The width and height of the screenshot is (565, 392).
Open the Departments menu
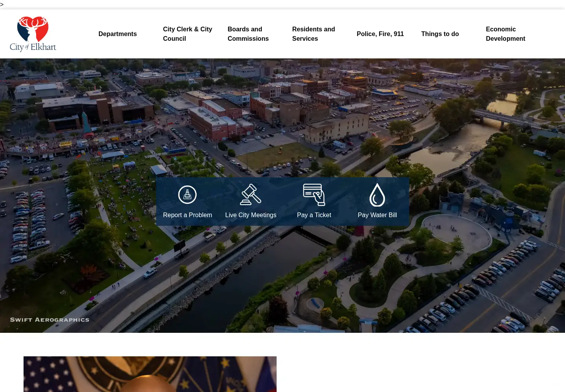[x=118, y=34]
